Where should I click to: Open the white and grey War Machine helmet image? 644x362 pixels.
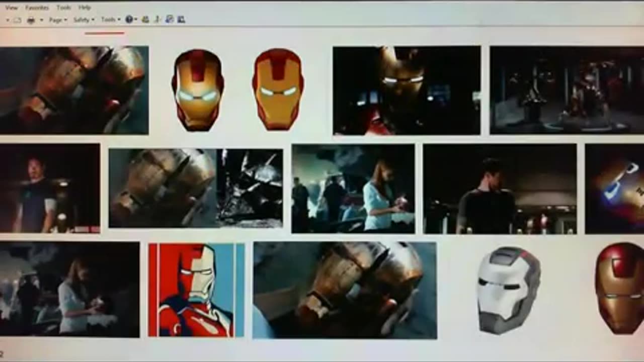coord(509,290)
